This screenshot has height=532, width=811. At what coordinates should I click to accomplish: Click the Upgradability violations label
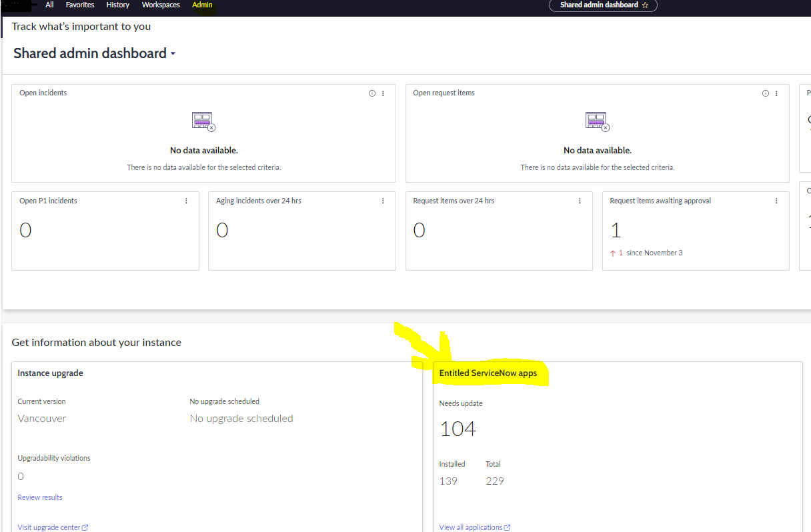point(54,458)
